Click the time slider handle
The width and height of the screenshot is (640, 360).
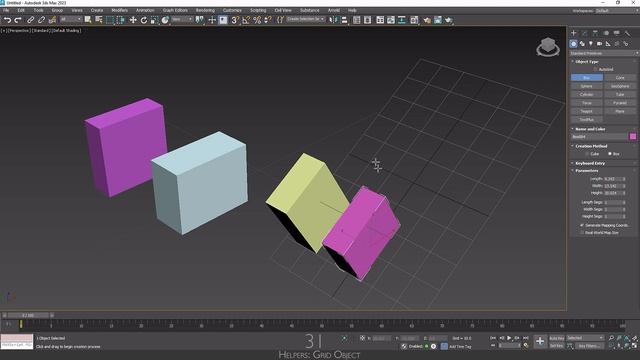point(28,315)
